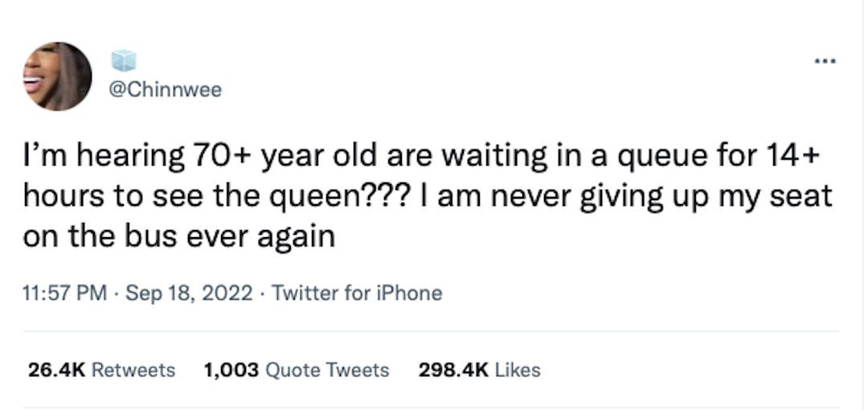Open the Twitter for iPhone source link
This screenshot has width=868, height=410.
click(x=357, y=293)
